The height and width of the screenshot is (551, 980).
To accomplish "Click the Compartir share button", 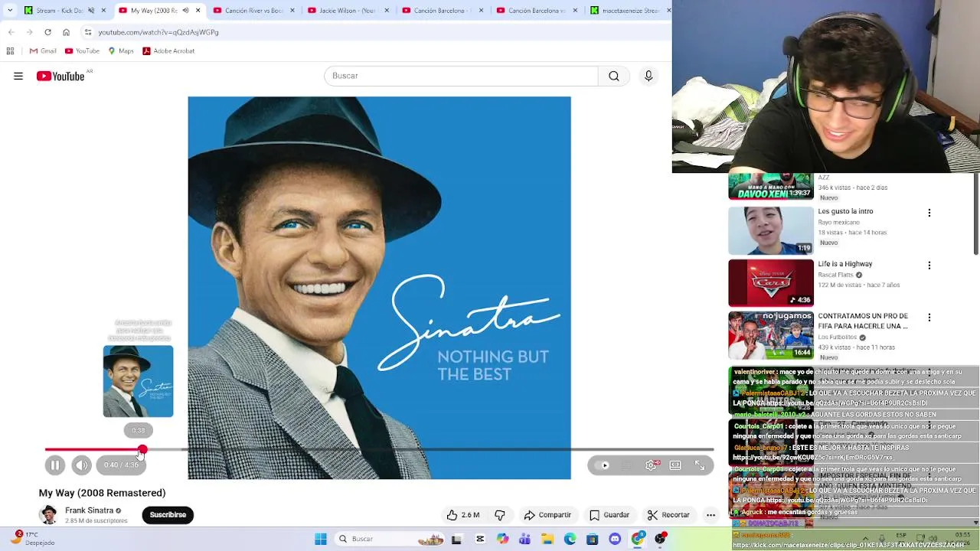I will [547, 515].
